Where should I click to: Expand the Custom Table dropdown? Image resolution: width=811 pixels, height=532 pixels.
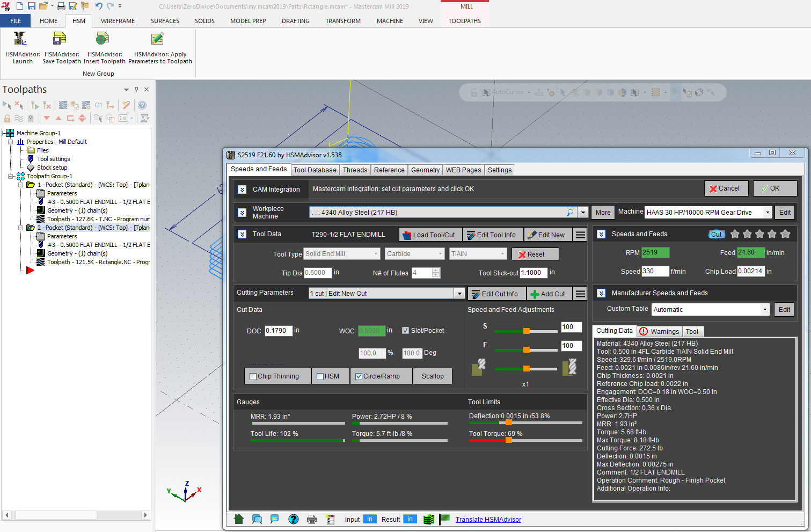point(765,310)
